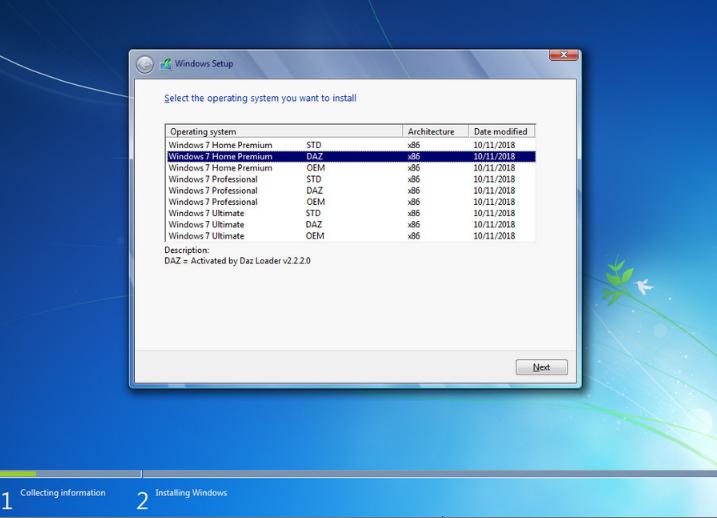Click the green setup progress bar
This screenshot has width=717, height=518.
[18, 474]
